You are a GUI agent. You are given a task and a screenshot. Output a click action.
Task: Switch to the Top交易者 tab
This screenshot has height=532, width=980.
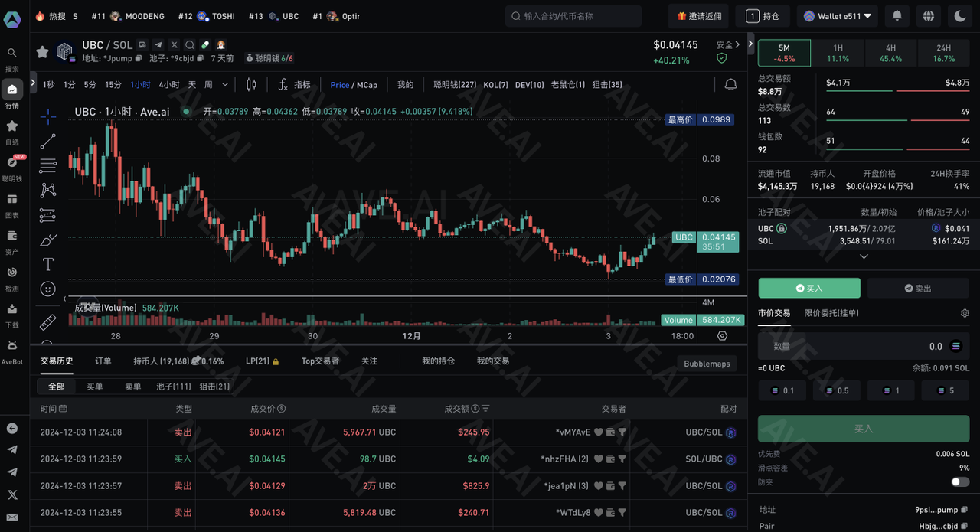[320, 361]
